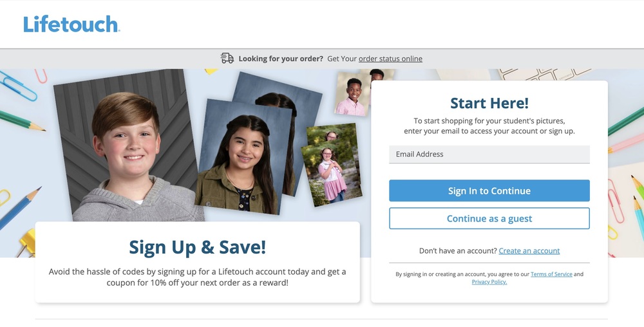Open the Create an account link
644x327 pixels.
(529, 250)
